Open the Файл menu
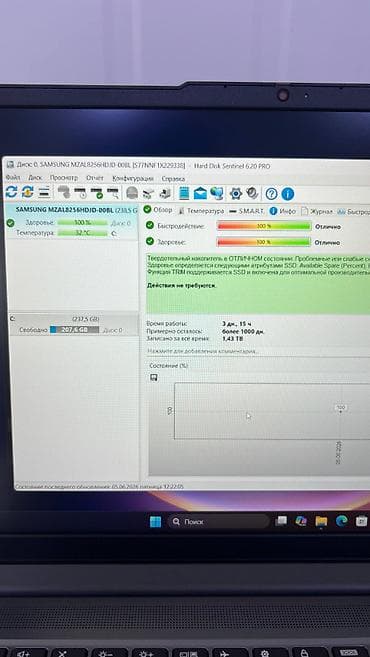370x657 pixels. pos(13,178)
